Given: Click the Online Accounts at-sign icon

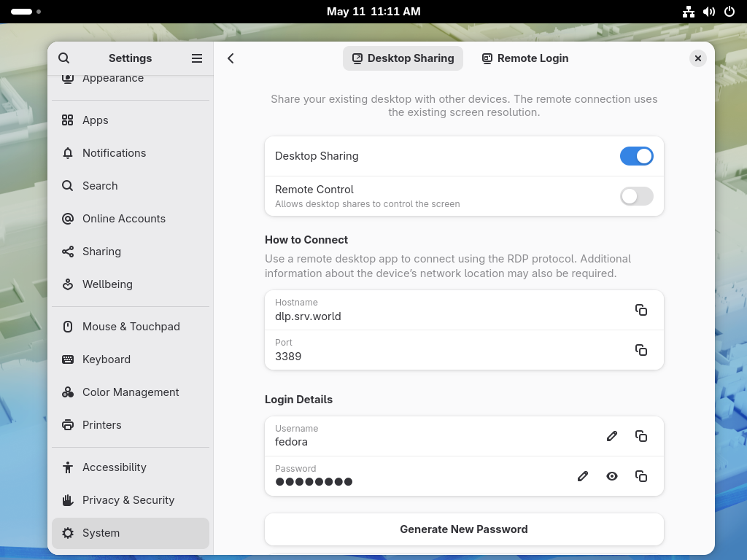Looking at the screenshot, I should 68,219.
